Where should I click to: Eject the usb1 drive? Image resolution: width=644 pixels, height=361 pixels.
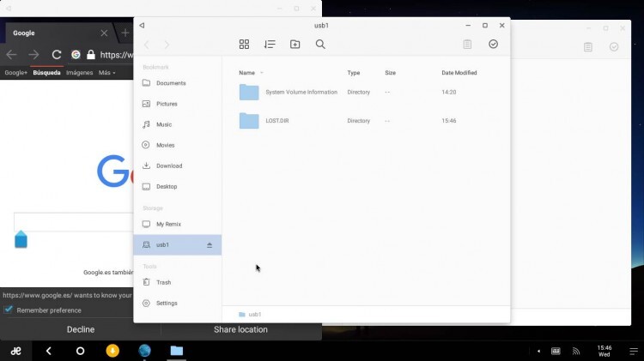(x=210, y=245)
